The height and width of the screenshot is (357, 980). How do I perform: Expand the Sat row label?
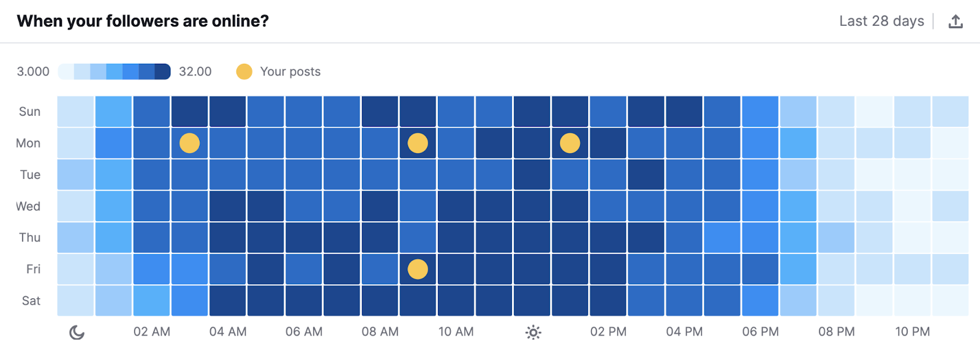click(32, 300)
